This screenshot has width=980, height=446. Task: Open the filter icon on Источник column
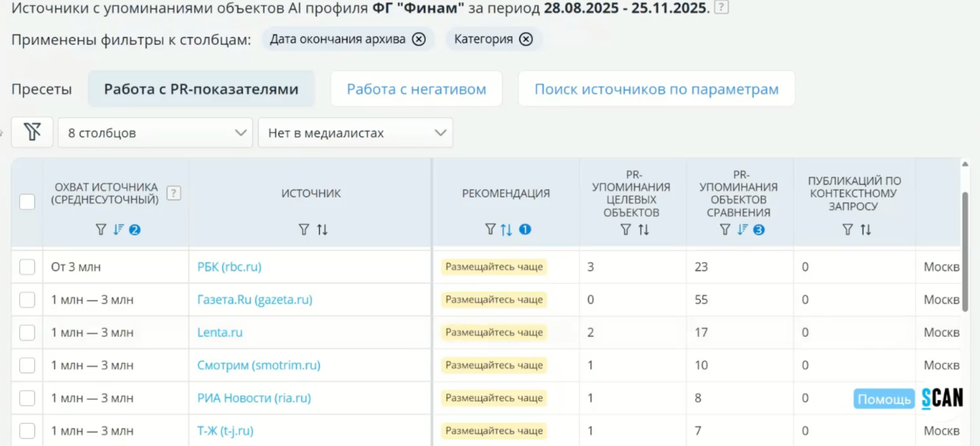303,229
